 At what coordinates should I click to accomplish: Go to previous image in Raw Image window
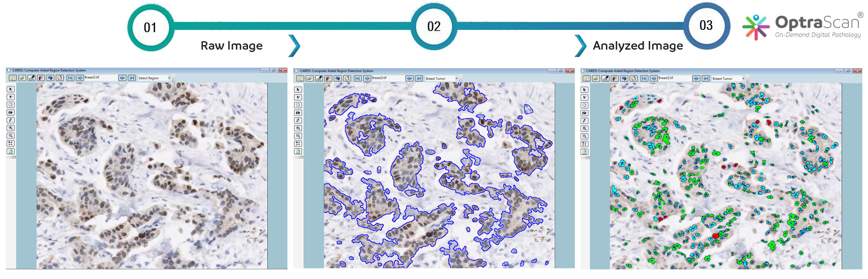79,78
